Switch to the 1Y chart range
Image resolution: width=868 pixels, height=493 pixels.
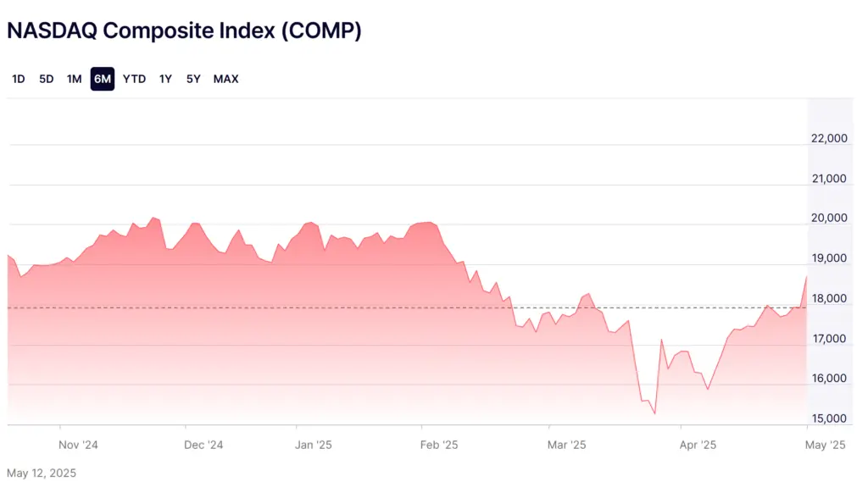(x=165, y=78)
